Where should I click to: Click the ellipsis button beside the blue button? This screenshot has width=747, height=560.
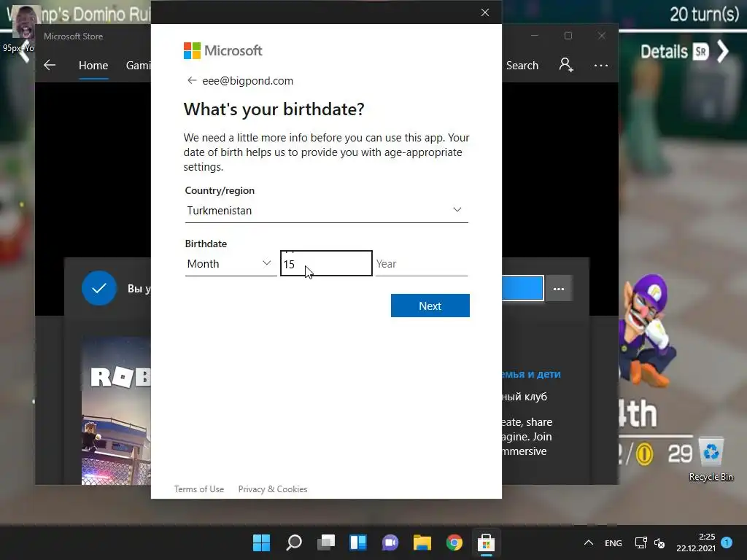pyautogui.click(x=558, y=289)
